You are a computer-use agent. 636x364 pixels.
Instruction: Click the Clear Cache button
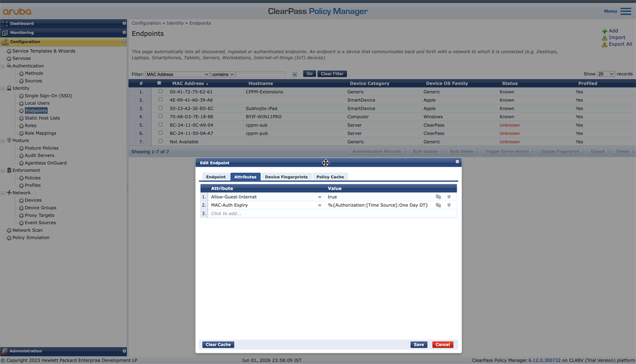point(218,344)
